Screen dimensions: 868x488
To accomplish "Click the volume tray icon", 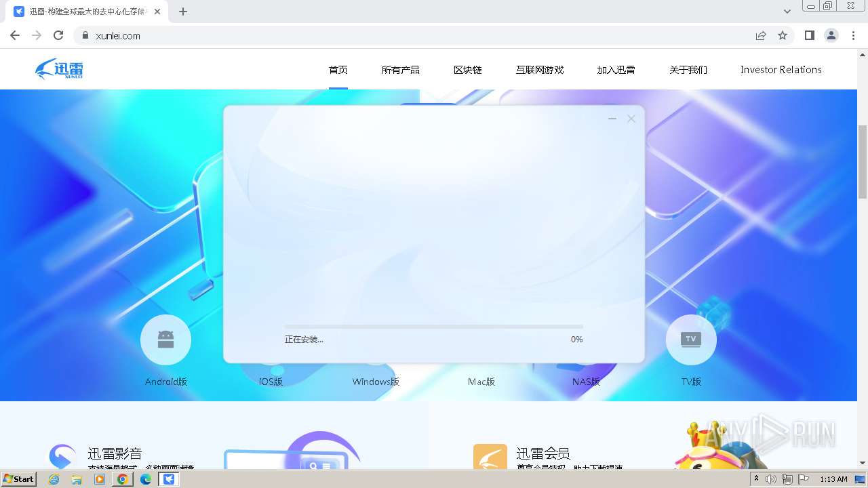I will click(x=771, y=479).
